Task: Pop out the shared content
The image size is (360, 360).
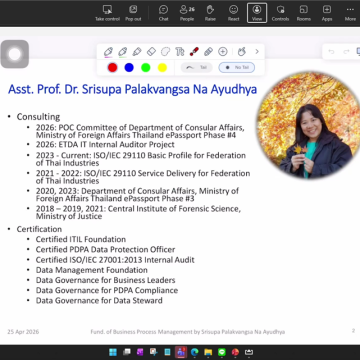Action: (x=133, y=13)
